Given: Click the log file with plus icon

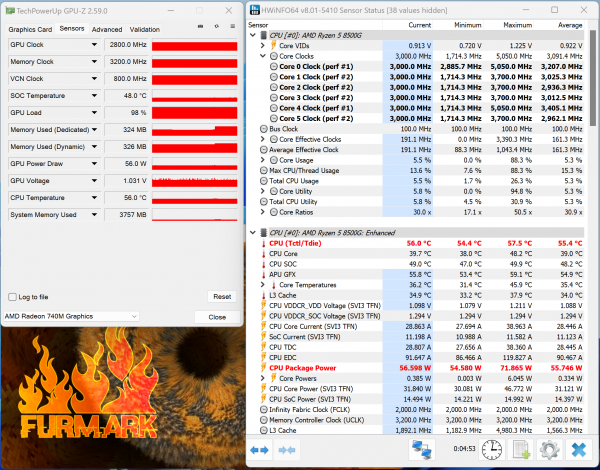Looking at the screenshot, I should click(x=520, y=450).
